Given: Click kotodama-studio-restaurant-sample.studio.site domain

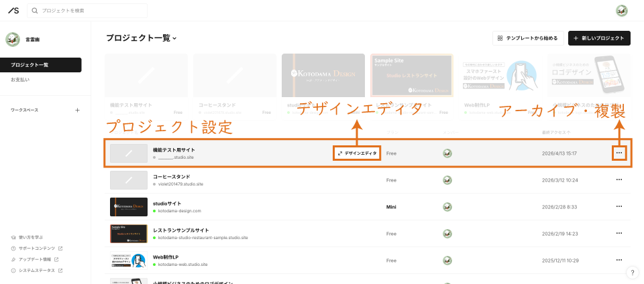Looking at the screenshot, I should 203,238.
